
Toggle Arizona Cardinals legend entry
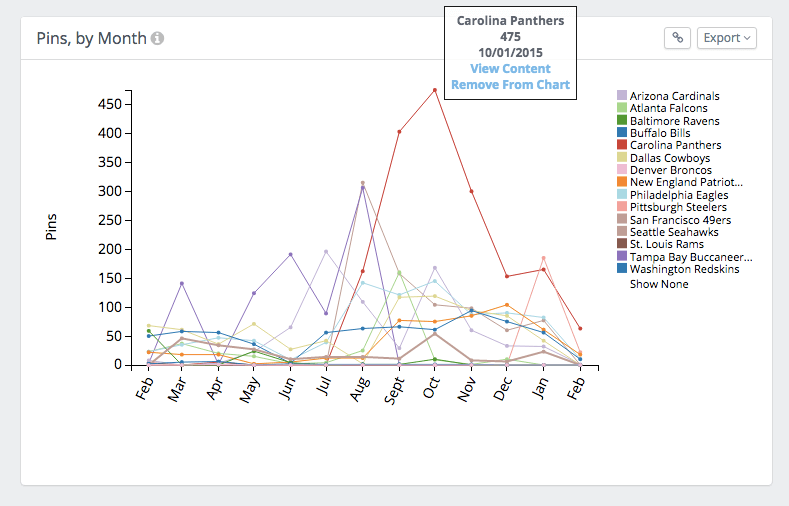coord(668,96)
